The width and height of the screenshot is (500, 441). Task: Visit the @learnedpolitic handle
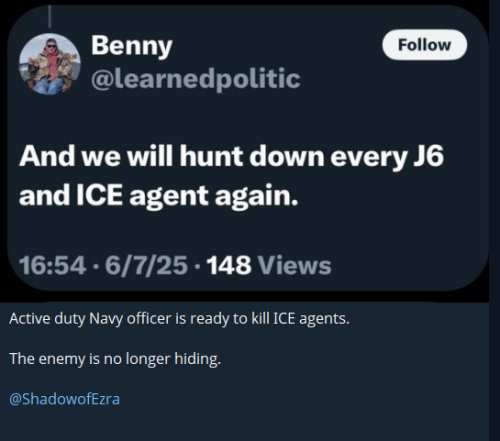[196, 79]
